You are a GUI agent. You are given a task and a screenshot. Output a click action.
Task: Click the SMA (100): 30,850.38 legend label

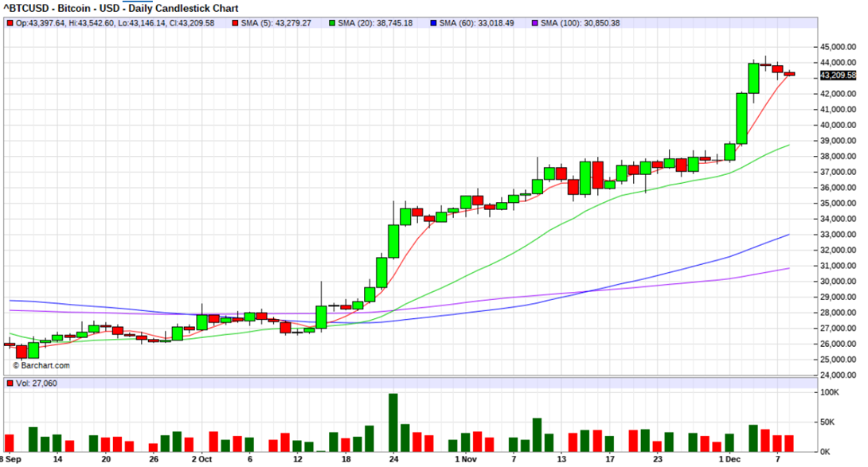tap(581, 23)
